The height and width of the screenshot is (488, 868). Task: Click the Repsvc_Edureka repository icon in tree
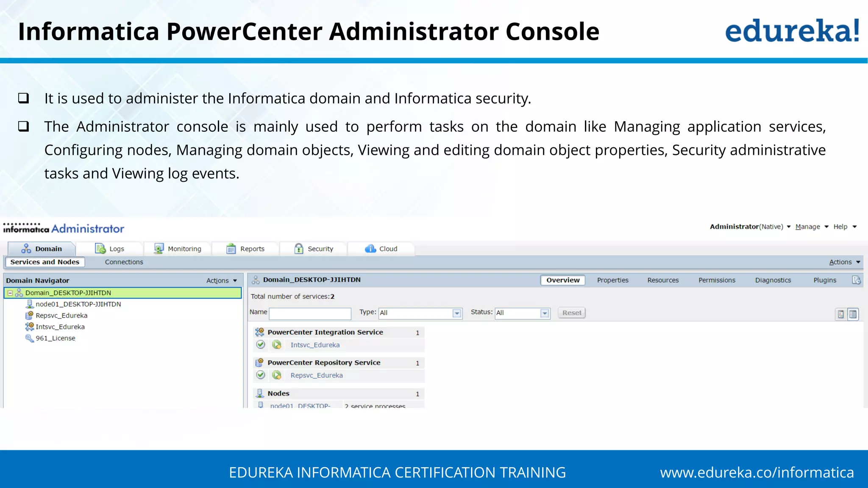[x=29, y=315]
